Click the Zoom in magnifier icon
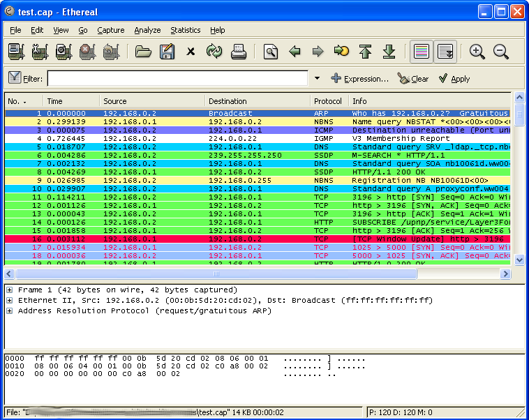This screenshot has height=420, width=529. pos(477,52)
